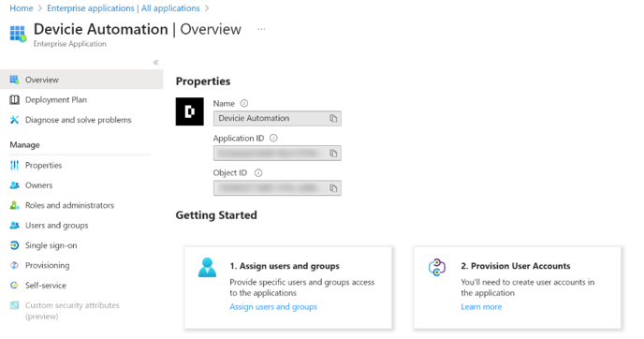Open the Owners page
The image size is (644, 339).
click(x=38, y=185)
